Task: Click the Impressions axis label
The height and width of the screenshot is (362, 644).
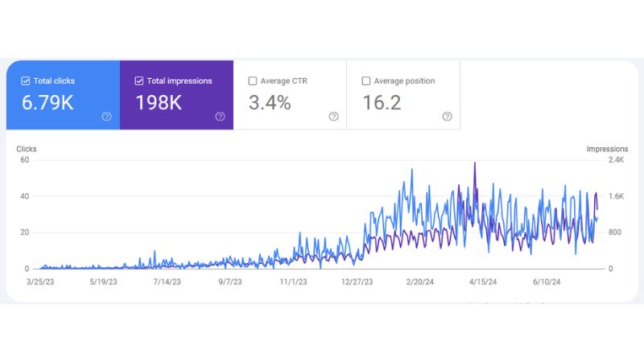Action: point(607,149)
